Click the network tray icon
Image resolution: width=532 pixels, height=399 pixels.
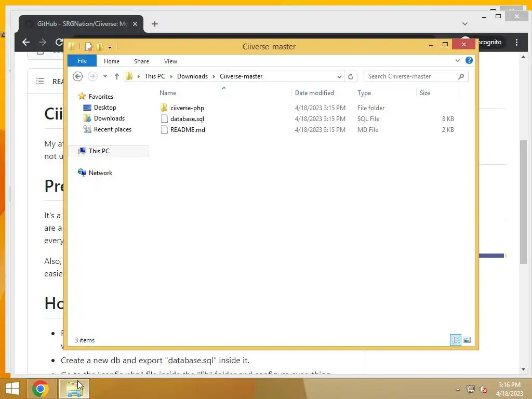pos(470,389)
